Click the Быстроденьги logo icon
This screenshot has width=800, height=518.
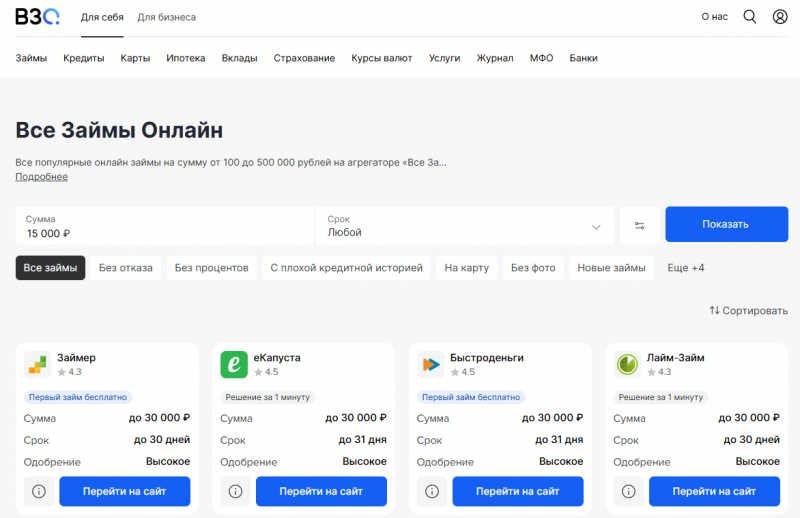(430, 365)
